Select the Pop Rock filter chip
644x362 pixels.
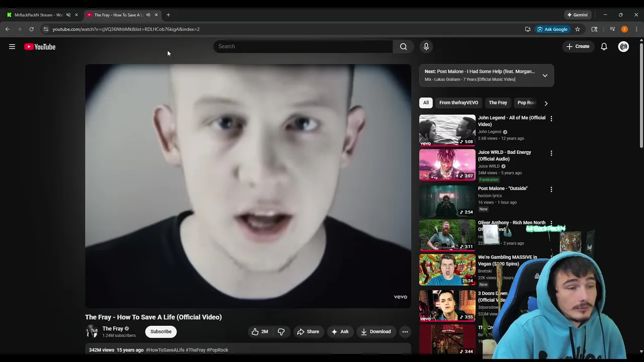pos(525,103)
